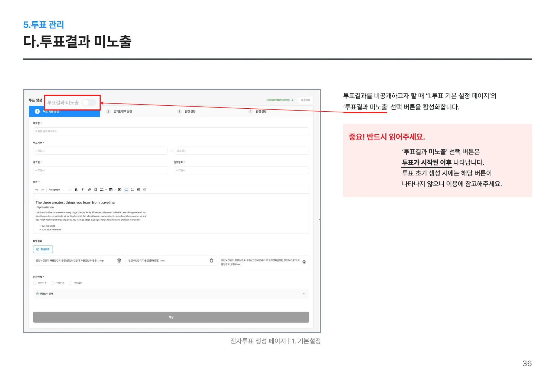Insert a link using the link icon
The width and height of the screenshot is (555, 392).
89,190
